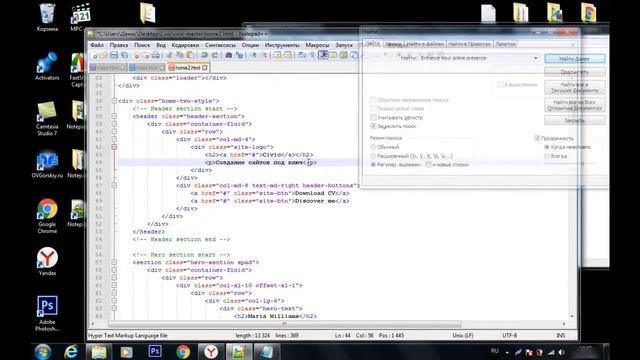Open the 'Найти' search text dropdown arrow
Image resolution: width=640 pixels, height=360 pixels.
pyautogui.click(x=536, y=58)
